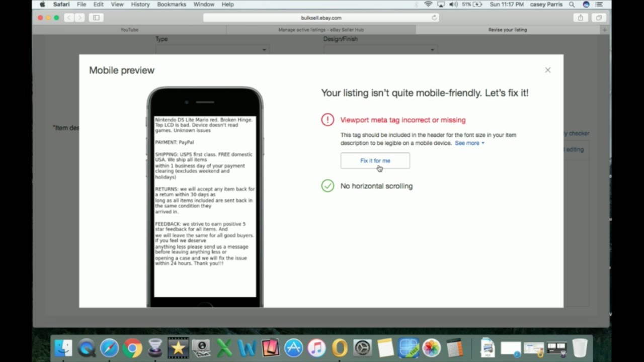Open the Help menu

pos(227,5)
